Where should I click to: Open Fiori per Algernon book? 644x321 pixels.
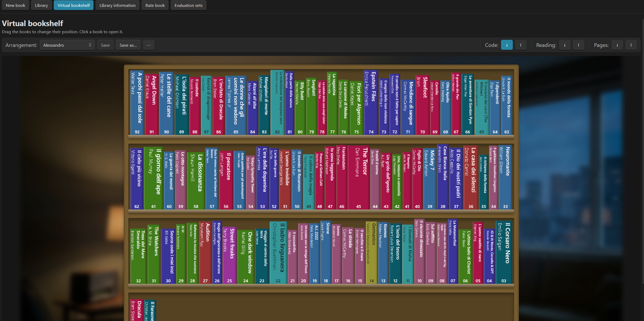[357, 108]
